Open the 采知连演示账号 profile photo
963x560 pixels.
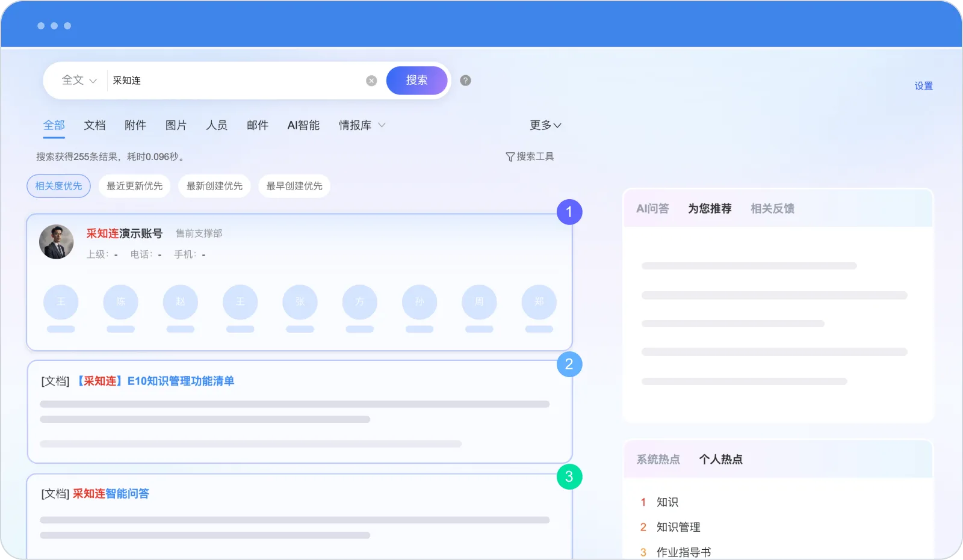(57, 242)
